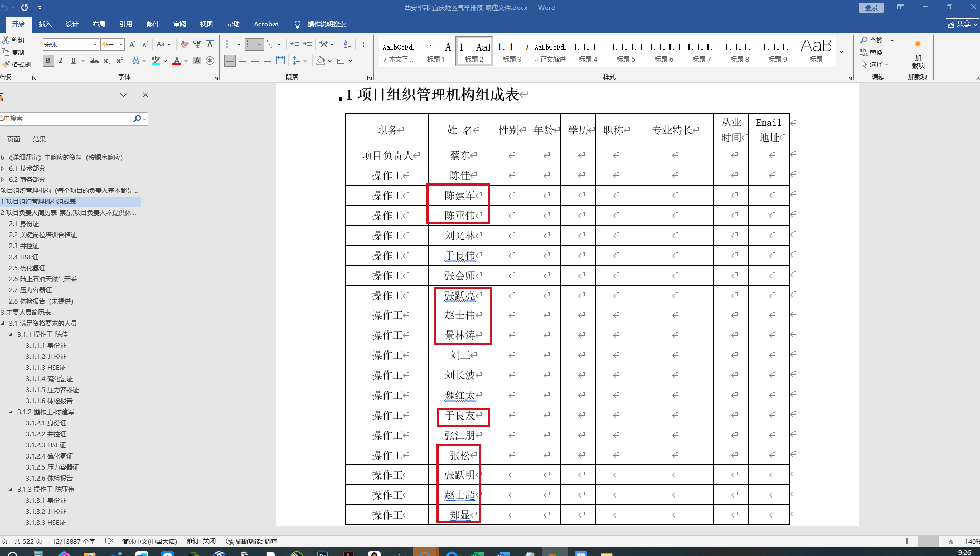Click the spelling check icon in status bar

109,541
